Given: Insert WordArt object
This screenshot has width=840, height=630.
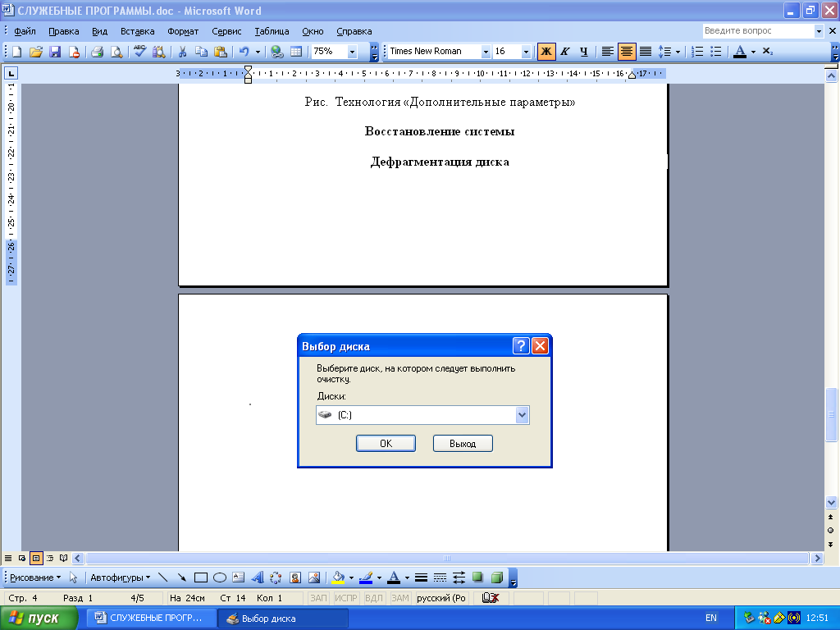Looking at the screenshot, I should (x=257, y=577).
